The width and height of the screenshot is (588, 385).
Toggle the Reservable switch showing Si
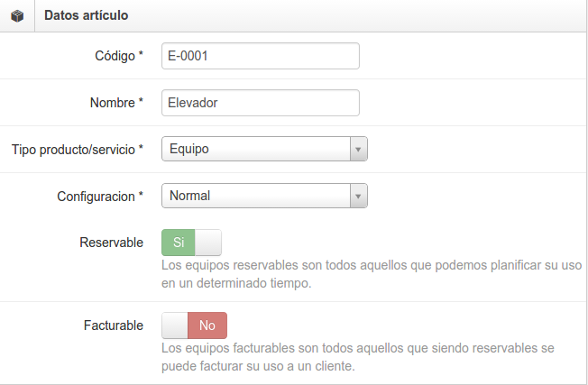(191, 243)
